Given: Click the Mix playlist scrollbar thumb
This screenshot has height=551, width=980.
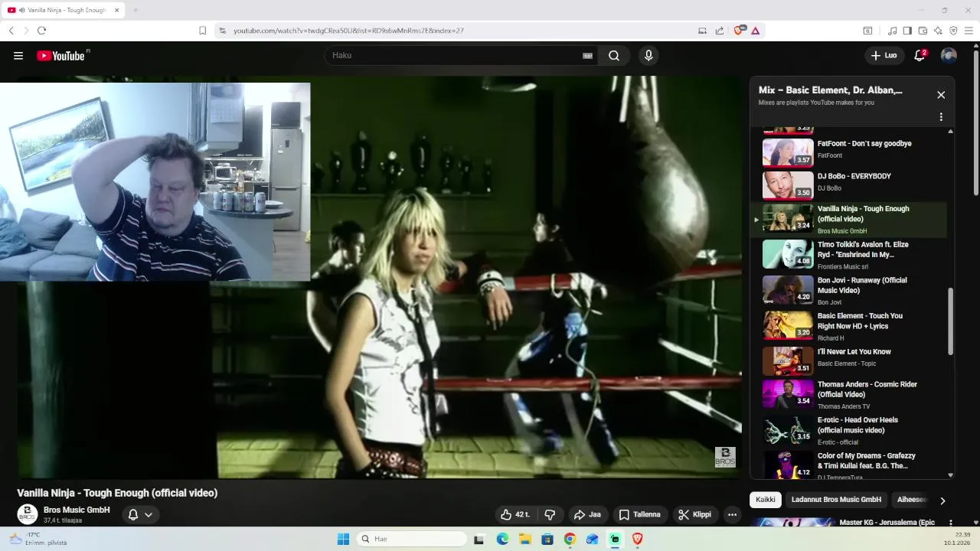Looking at the screenshot, I should pyautogui.click(x=951, y=321).
